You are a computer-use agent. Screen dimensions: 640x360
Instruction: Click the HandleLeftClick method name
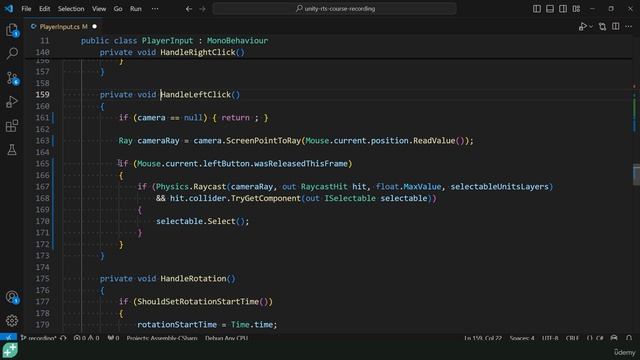(196, 95)
